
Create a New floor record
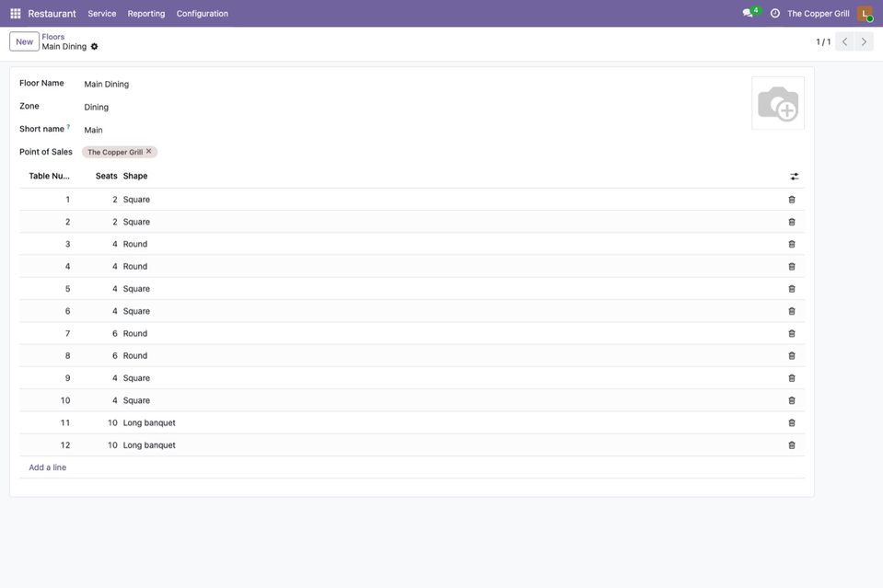[24, 41]
